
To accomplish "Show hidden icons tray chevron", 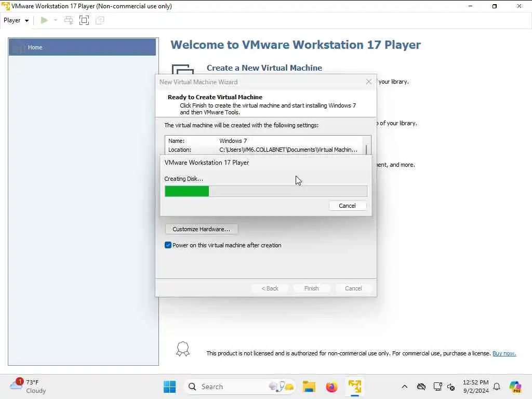I will 404,387.
